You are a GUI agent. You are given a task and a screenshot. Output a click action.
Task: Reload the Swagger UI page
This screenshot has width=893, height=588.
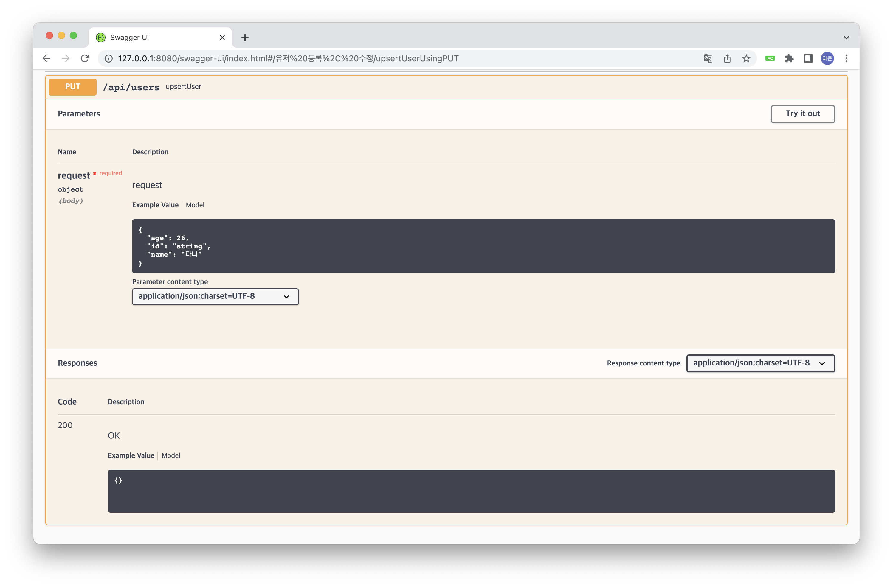pyautogui.click(x=85, y=58)
